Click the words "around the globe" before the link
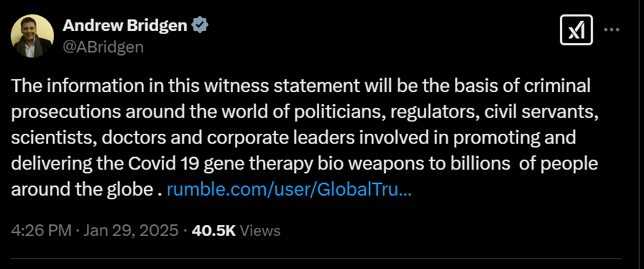644x269 pixels. point(82,191)
